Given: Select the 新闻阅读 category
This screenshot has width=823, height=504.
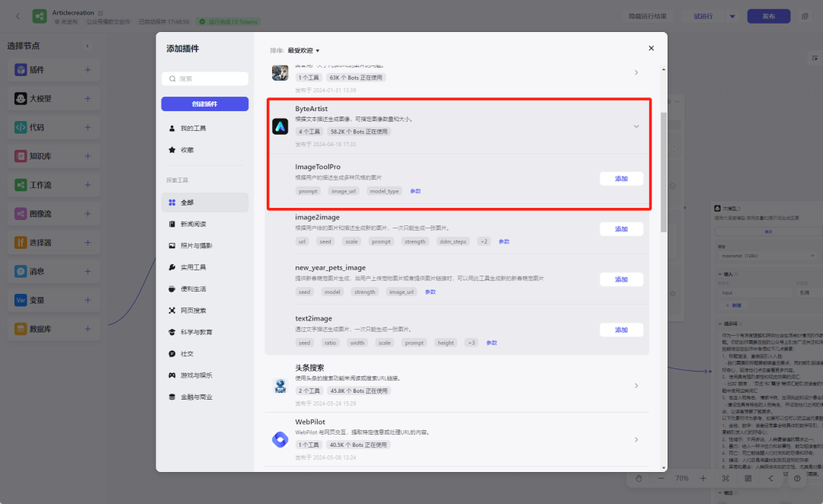Looking at the screenshot, I should click(x=205, y=224).
